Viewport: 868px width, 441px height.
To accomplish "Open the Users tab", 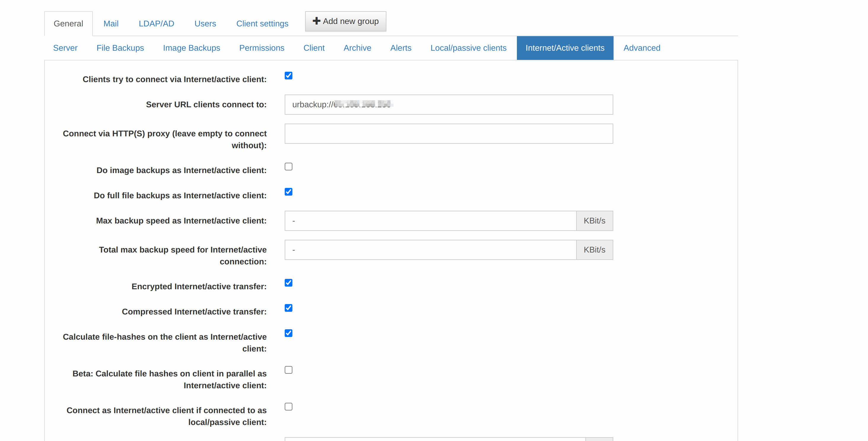I will (205, 24).
